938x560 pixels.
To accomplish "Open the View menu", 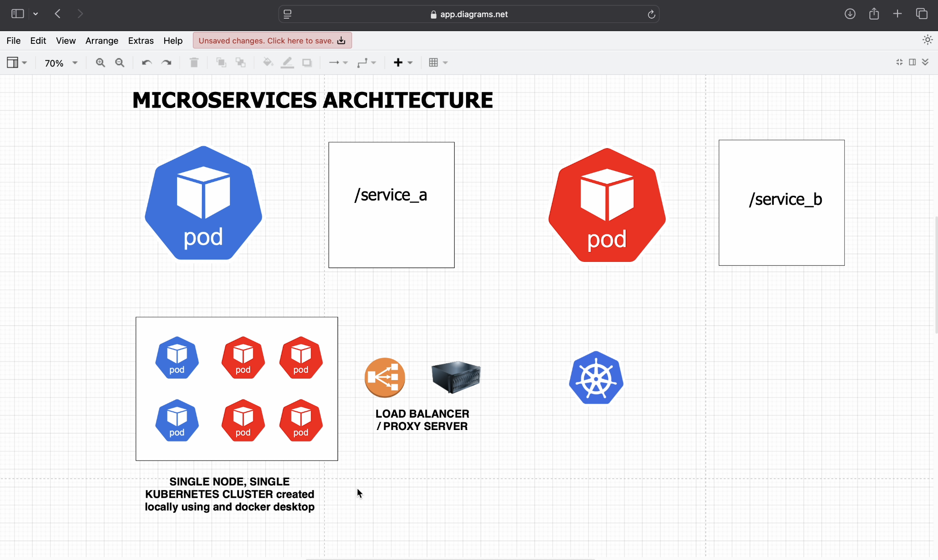I will [66, 40].
